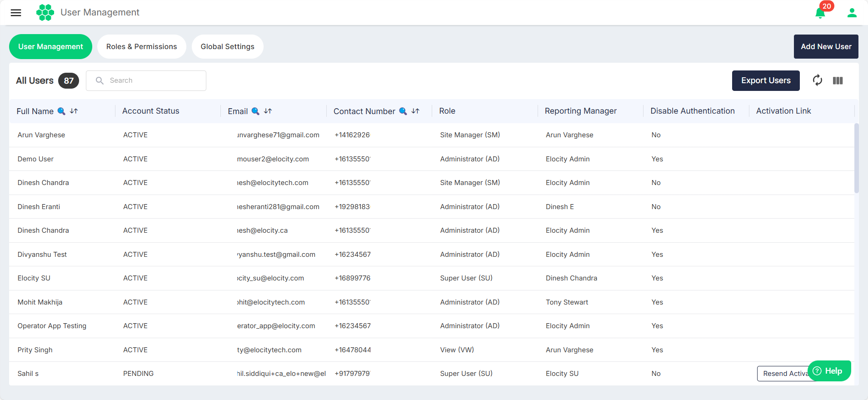Click email erator_app@elocity.com
The image size is (868, 400).
[276, 326]
